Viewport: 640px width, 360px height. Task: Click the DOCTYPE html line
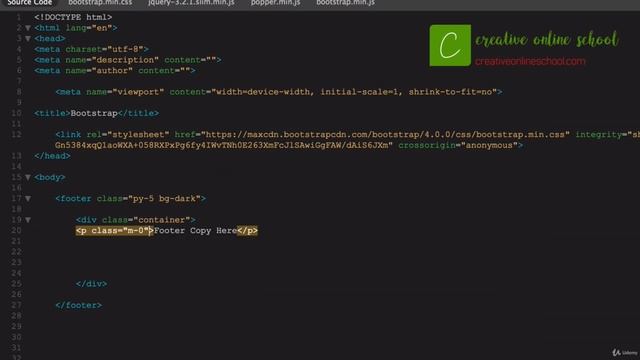click(73, 17)
